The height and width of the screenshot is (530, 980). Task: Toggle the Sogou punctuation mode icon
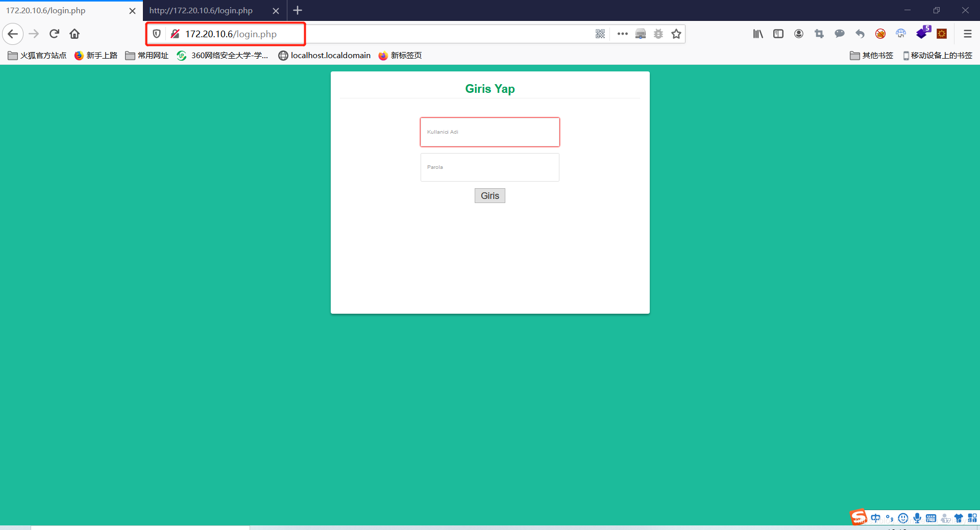(x=890, y=518)
